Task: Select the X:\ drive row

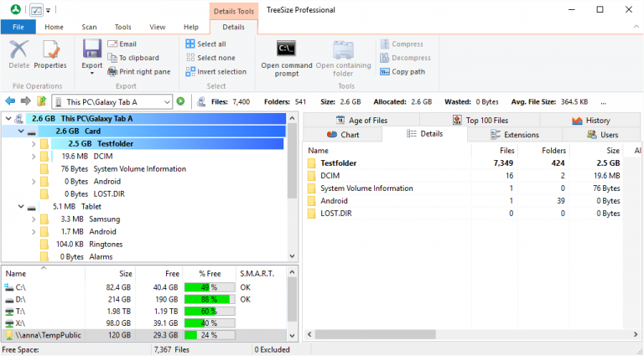Action: coord(143,323)
